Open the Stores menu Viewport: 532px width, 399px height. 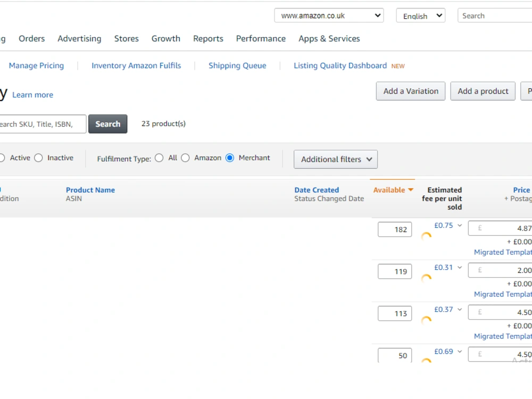126,39
